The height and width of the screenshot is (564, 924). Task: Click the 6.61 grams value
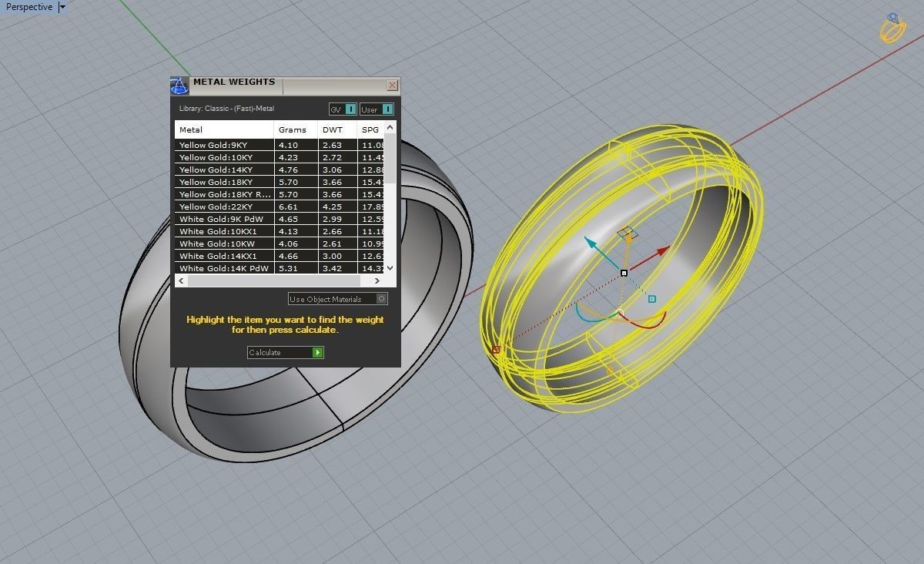click(288, 206)
